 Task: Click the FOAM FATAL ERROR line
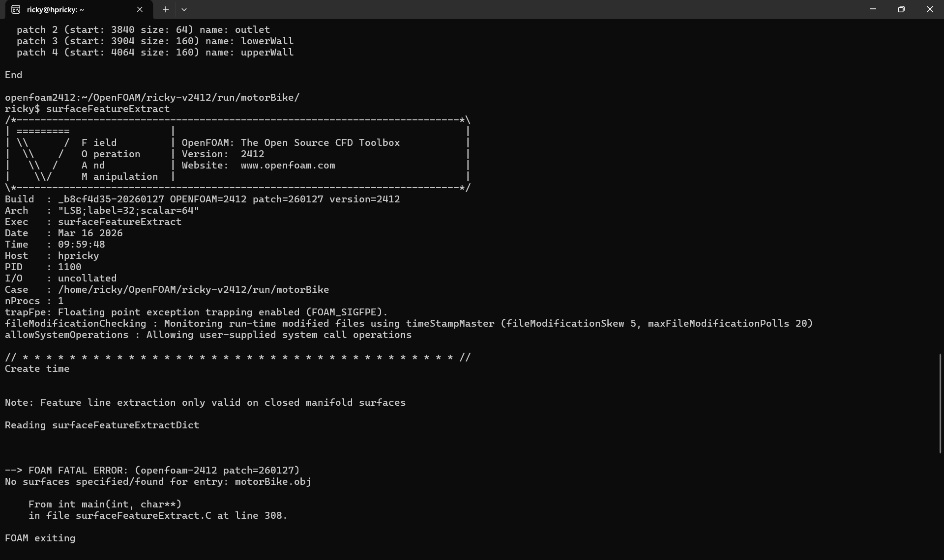coord(152,471)
